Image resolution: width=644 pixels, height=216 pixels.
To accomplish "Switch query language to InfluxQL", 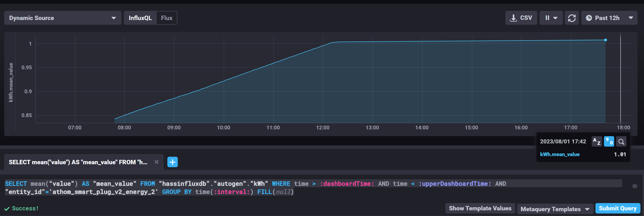I will (x=140, y=18).
